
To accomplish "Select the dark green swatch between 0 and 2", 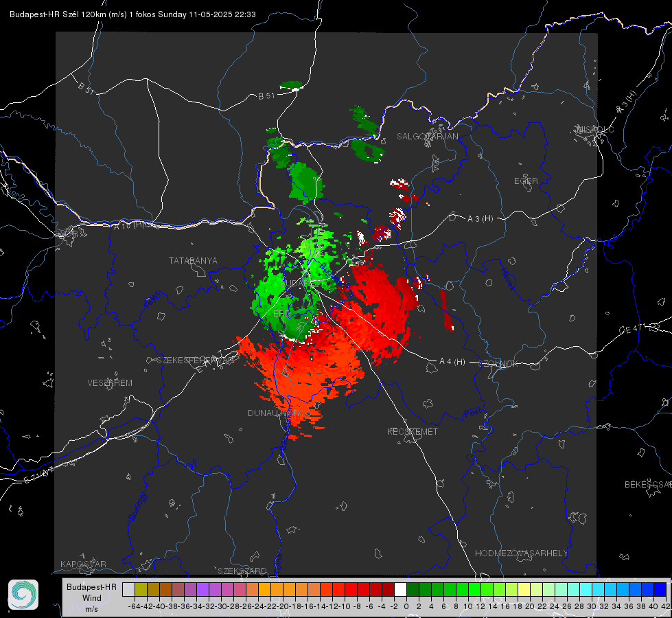I will click(413, 589).
